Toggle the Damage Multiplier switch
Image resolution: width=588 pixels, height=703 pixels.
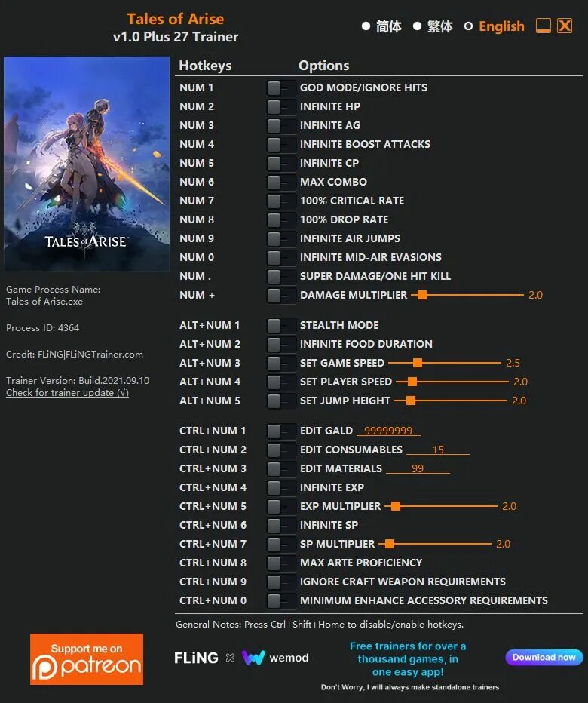point(281,295)
